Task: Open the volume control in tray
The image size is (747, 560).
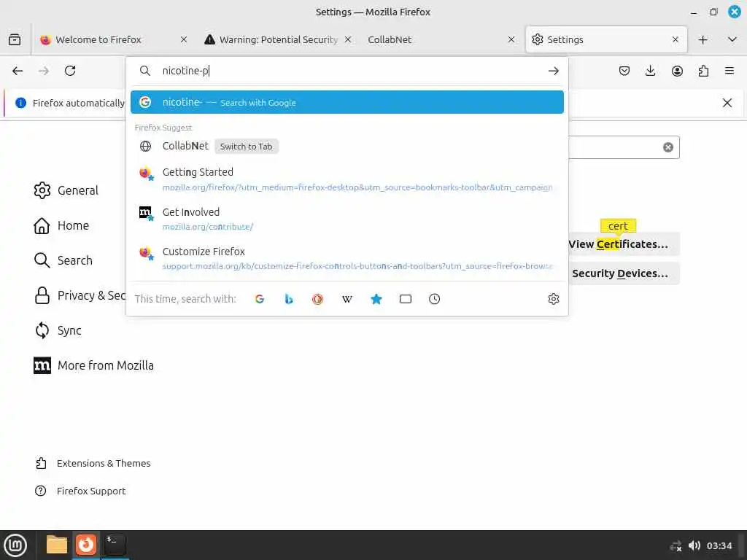Action: pos(694,545)
